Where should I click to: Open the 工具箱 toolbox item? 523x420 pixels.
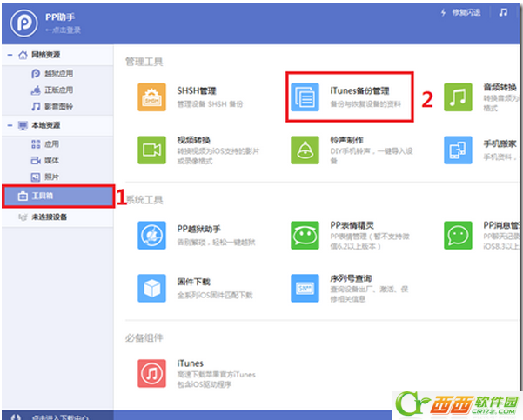pyautogui.click(x=58, y=196)
